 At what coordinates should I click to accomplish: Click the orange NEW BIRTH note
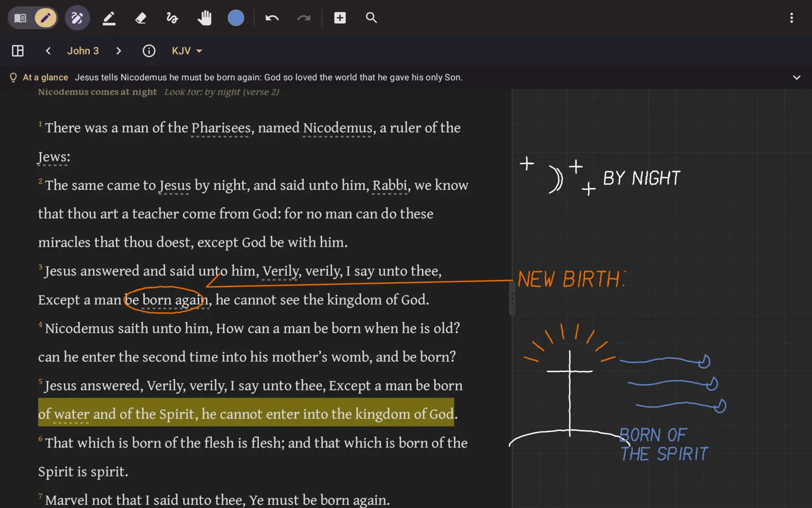click(x=571, y=279)
